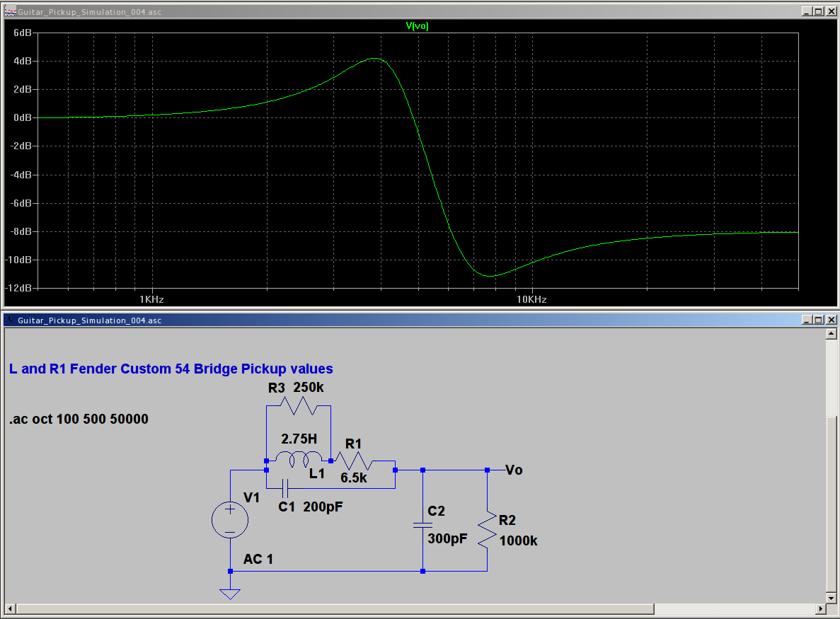Click the -12dB vertical axis label
The height and width of the screenshot is (619, 840).
(18, 287)
